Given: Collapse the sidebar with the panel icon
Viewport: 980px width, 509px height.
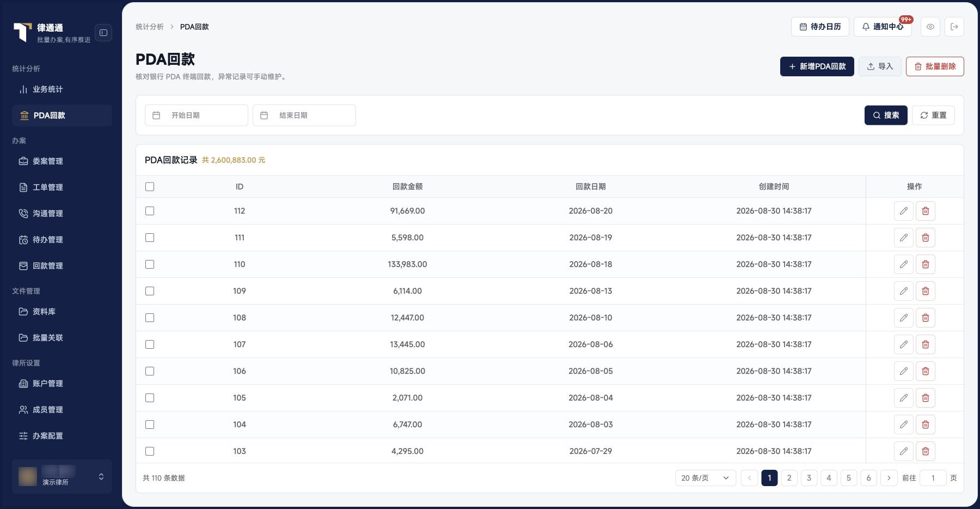Looking at the screenshot, I should pyautogui.click(x=103, y=33).
